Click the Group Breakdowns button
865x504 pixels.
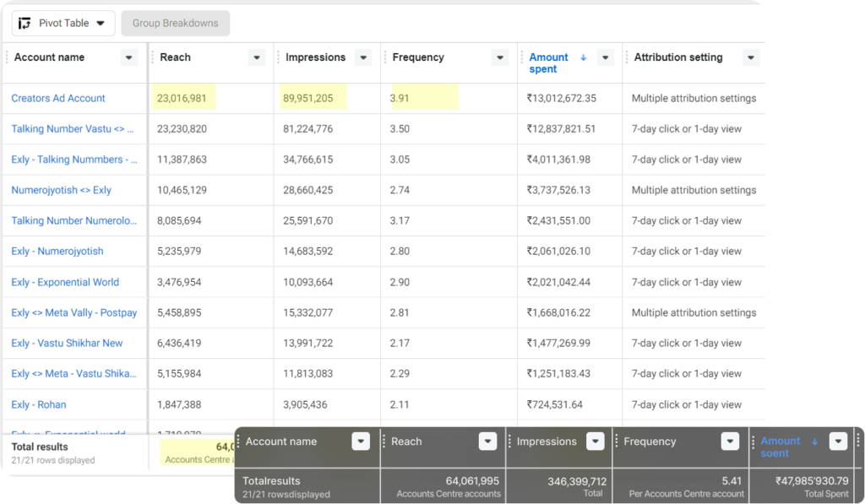[176, 23]
